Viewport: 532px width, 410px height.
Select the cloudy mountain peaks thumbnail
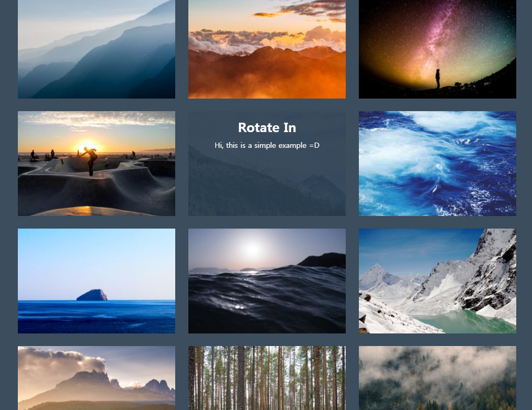coord(97,378)
